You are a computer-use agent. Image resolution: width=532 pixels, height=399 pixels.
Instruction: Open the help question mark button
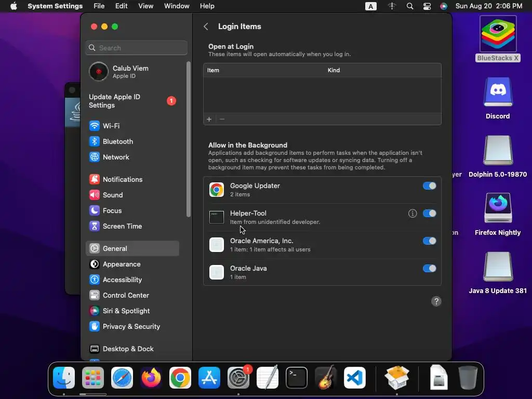click(x=436, y=301)
